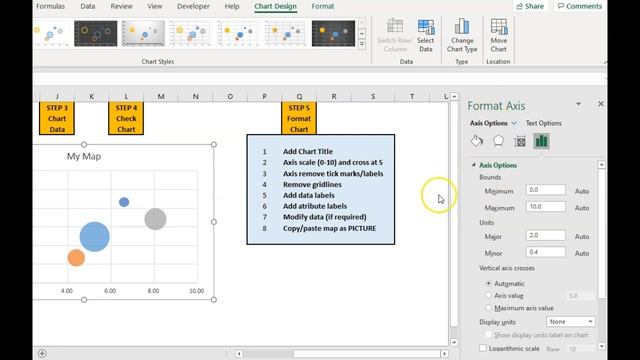Image resolution: width=640 pixels, height=360 pixels.
Task: Click Switch Row/Column icon
Action: [395, 36]
